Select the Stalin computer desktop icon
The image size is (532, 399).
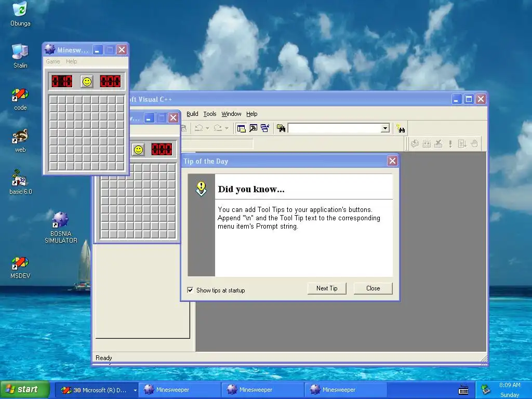point(20,56)
